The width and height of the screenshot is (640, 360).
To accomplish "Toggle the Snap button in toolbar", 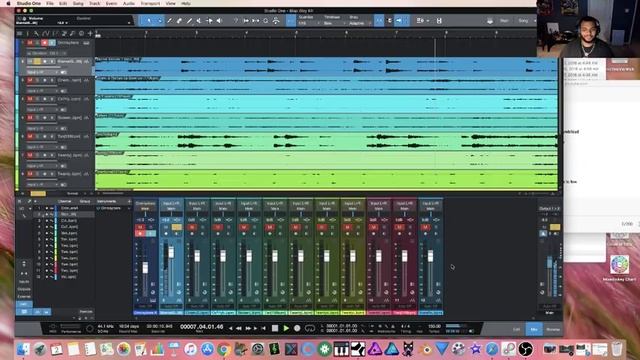I will coord(379,20).
